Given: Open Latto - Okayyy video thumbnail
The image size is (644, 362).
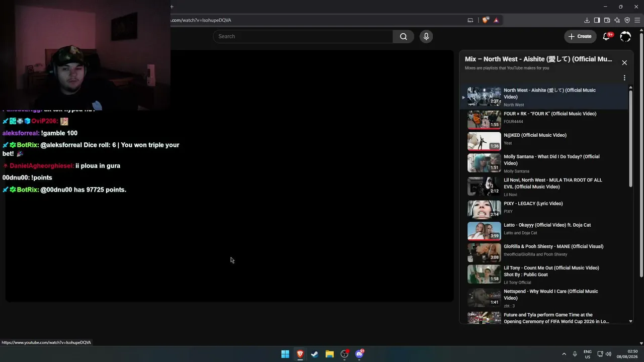Looking at the screenshot, I should (484, 231).
